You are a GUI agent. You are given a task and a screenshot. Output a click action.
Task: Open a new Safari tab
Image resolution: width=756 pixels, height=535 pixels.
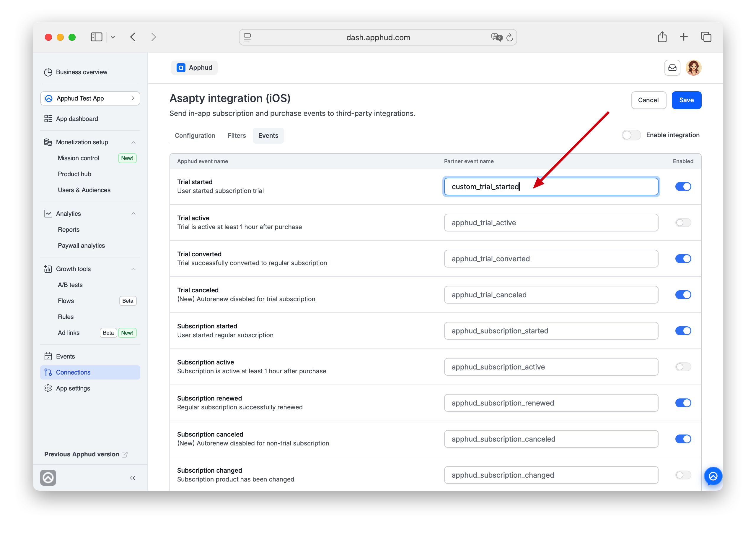click(684, 37)
